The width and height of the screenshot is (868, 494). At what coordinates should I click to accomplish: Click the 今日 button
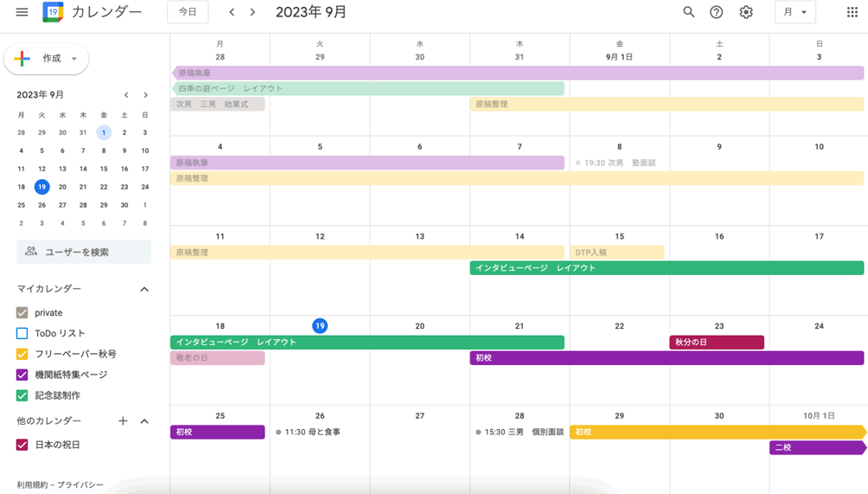pos(188,12)
